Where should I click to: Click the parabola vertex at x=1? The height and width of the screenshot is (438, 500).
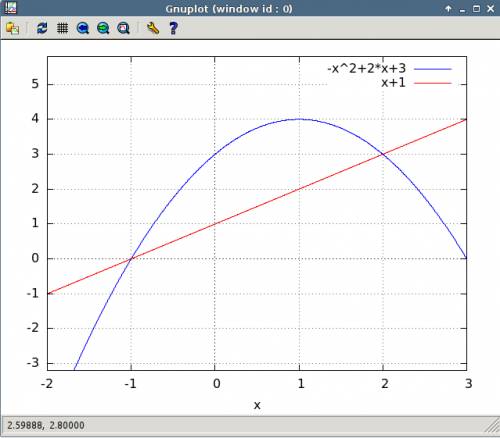coord(299,119)
